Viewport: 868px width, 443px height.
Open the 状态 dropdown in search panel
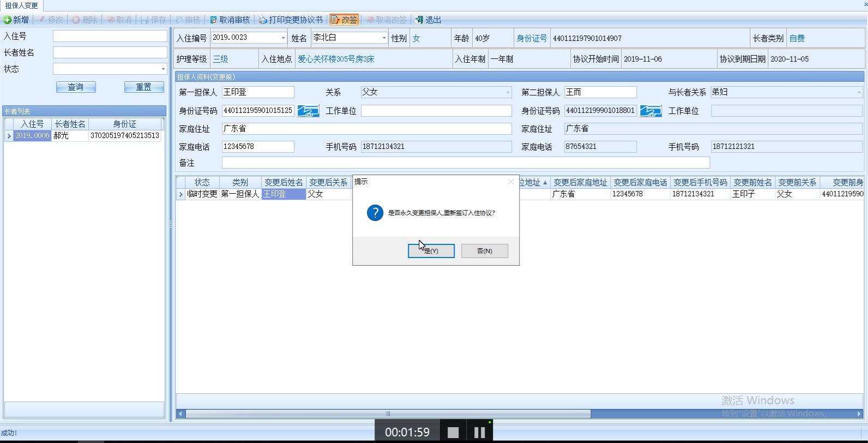(x=163, y=69)
